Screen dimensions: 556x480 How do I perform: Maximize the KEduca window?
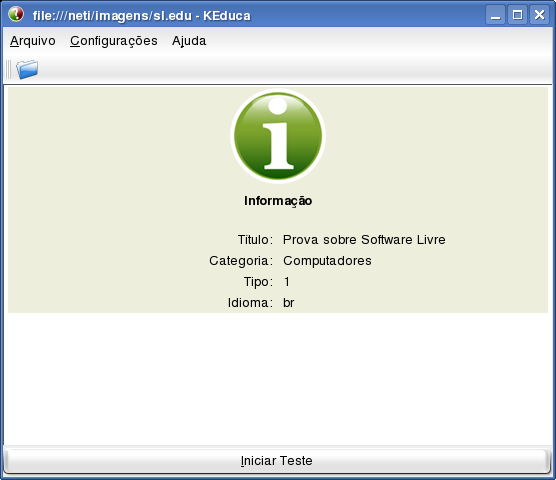517,15
